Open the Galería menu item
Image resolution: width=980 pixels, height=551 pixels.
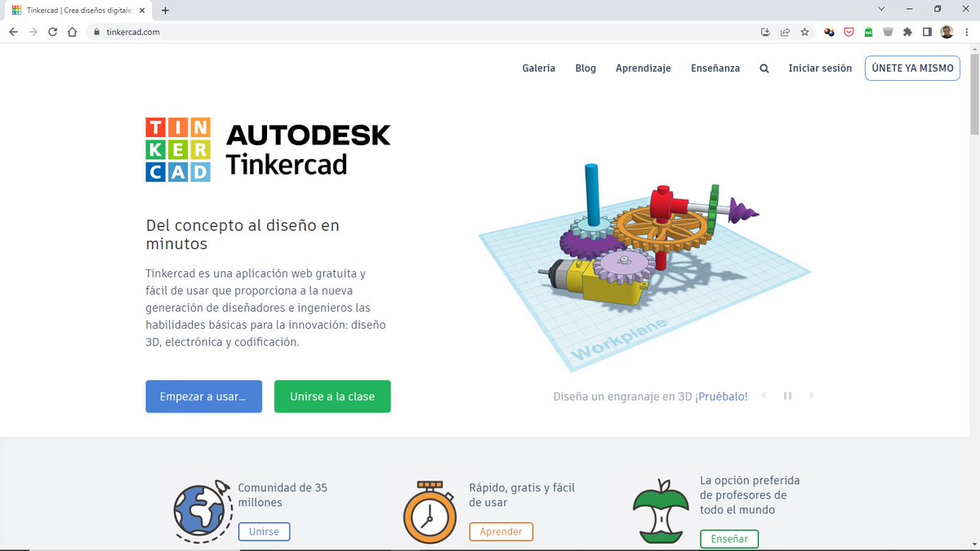pyautogui.click(x=539, y=69)
